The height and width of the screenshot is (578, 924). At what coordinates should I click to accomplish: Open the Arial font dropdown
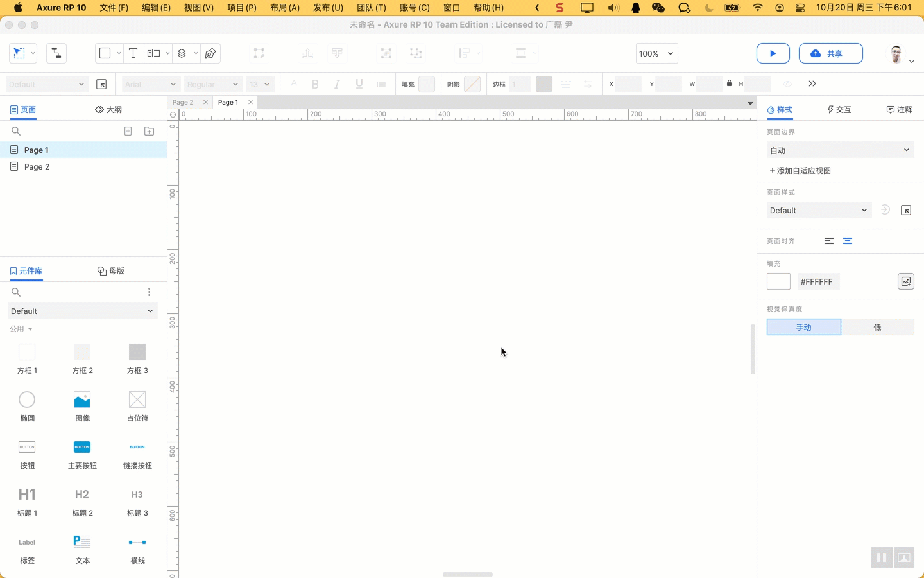click(x=150, y=84)
